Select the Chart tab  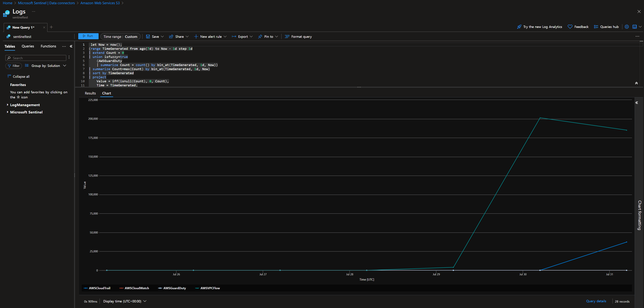click(107, 93)
